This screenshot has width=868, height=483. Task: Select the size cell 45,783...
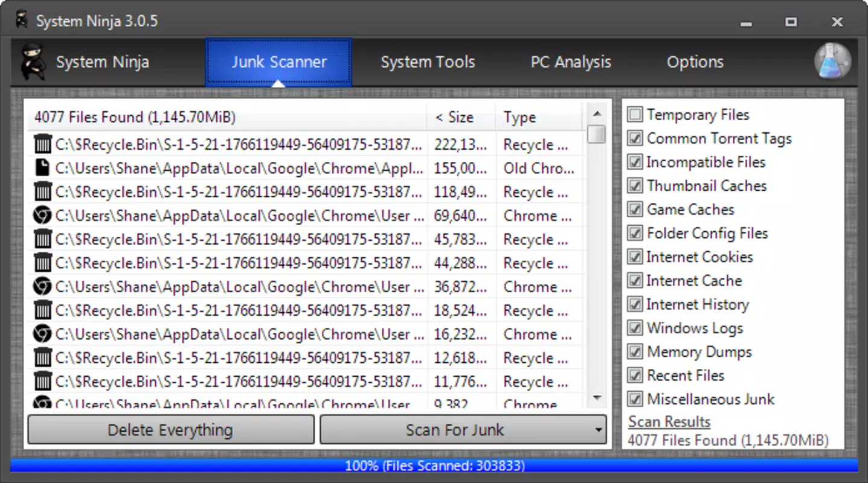point(461,239)
